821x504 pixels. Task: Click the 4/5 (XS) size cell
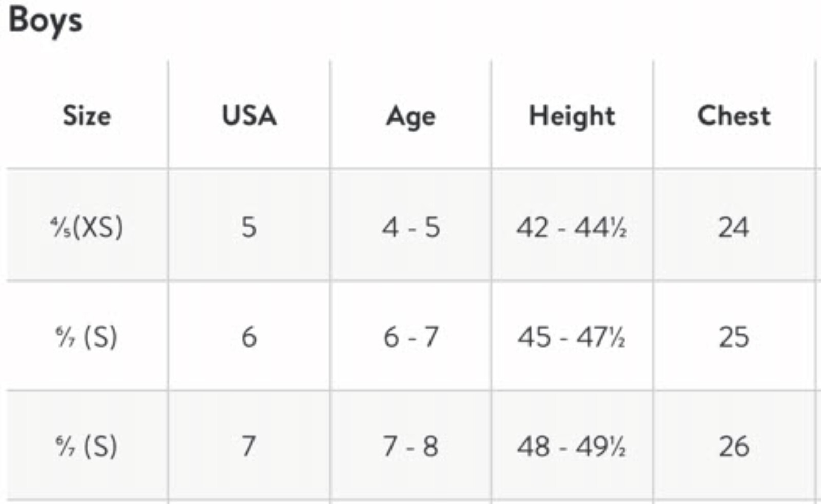pos(87,227)
